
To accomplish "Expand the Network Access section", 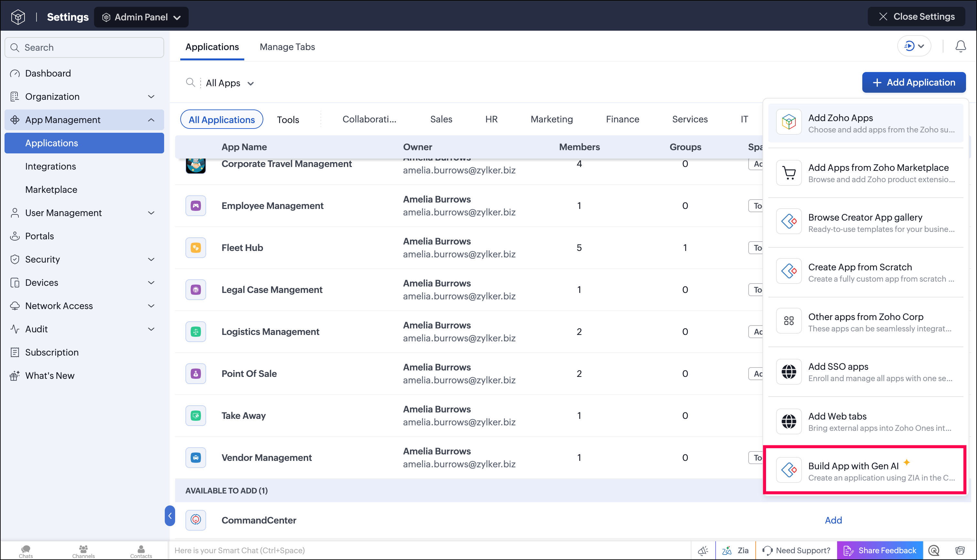I will click(84, 306).
